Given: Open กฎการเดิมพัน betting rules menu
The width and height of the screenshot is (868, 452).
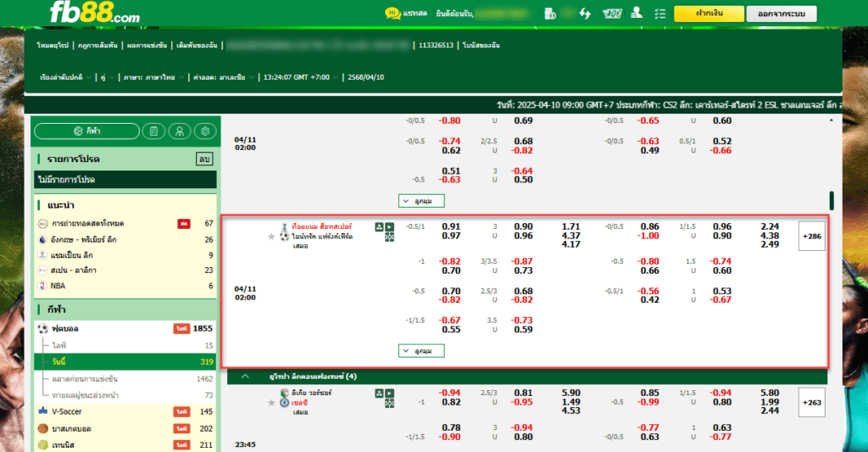Looking at the screenshot, I should pyautogui.click(x=97, y=46).
